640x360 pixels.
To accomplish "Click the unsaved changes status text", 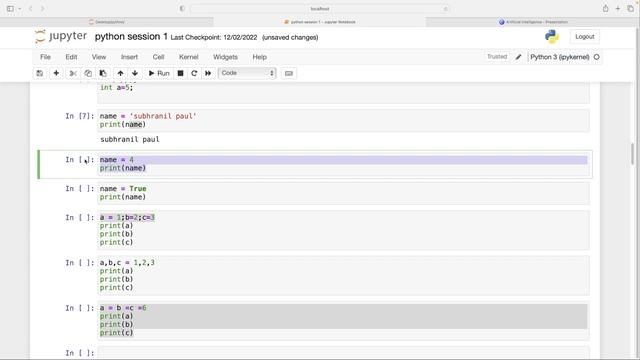I will [x=290, y=38].
